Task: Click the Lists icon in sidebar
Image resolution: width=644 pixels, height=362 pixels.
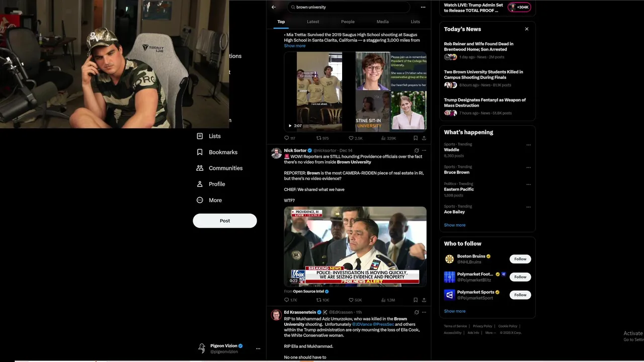Action: [x=200, y=136]
